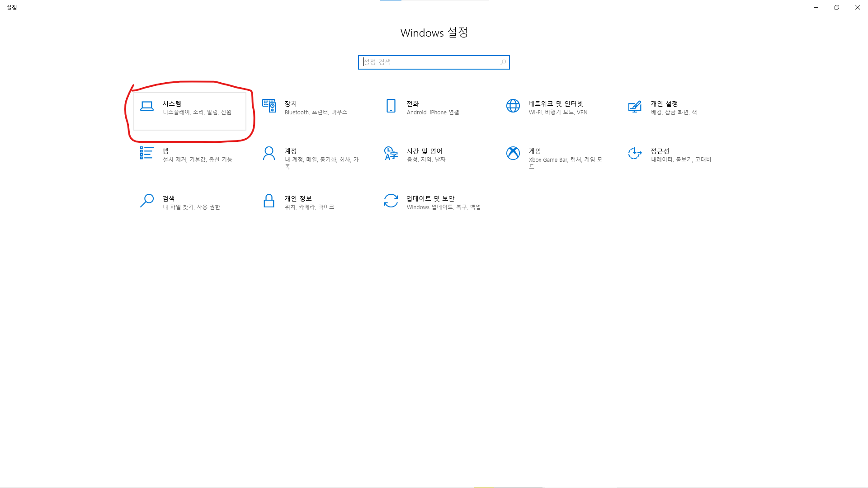Click description 음성, 지역, 날짜
This screenshot has width=868, height=488.
(x=426, y=160)
